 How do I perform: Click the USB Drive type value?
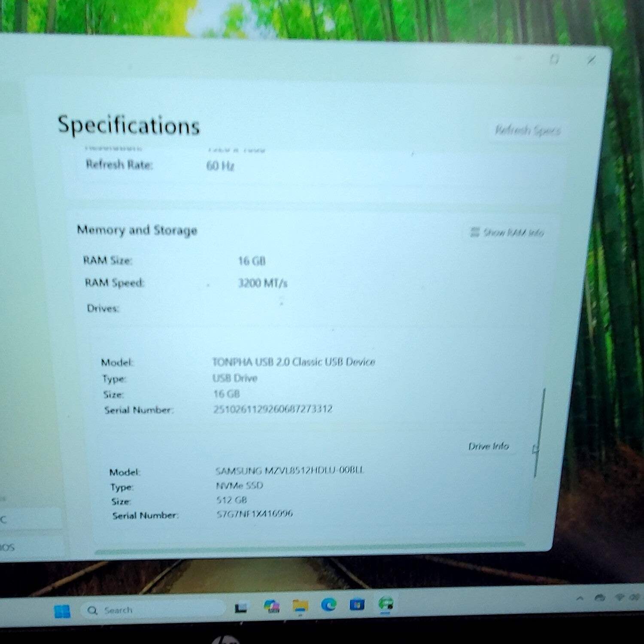coord(235,378)
